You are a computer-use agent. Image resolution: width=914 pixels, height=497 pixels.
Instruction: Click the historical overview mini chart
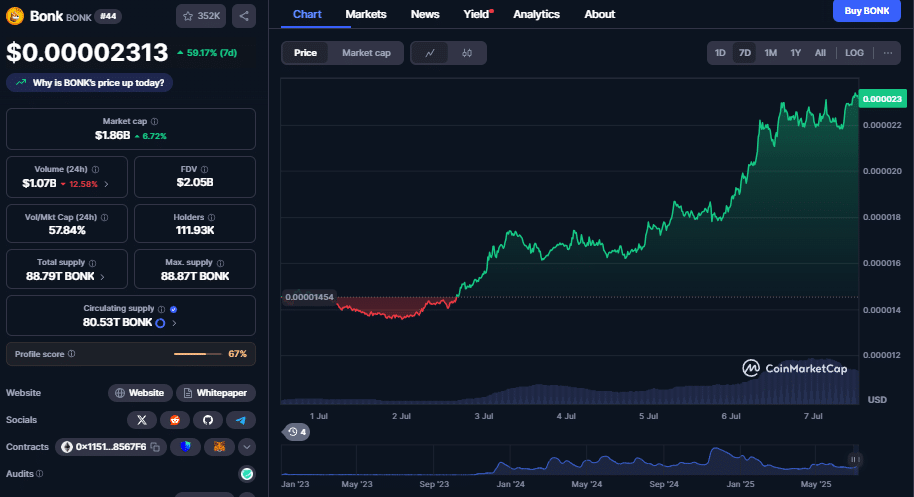pos(570,460)
